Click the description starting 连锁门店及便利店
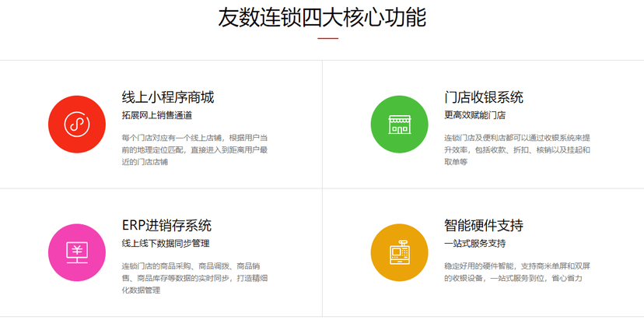The width and height of the screenshot is (644, 327). pos(517,149)
